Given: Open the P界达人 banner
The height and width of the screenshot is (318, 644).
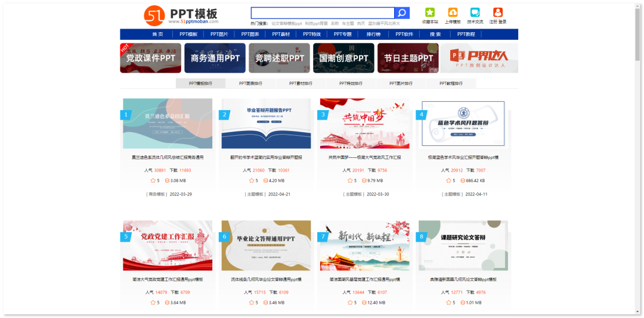Looking at the screenshot, I should [479, 58].
